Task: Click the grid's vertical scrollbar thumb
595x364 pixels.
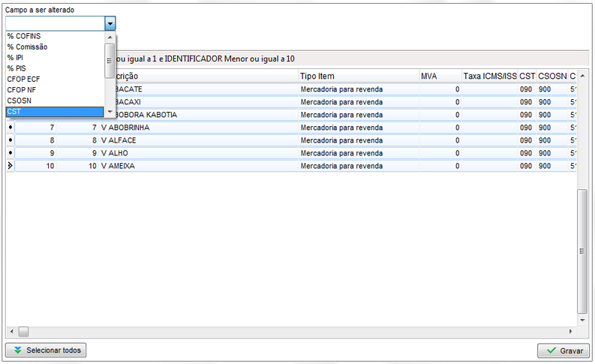Action: pyautogui.click(x=582, y=251)
